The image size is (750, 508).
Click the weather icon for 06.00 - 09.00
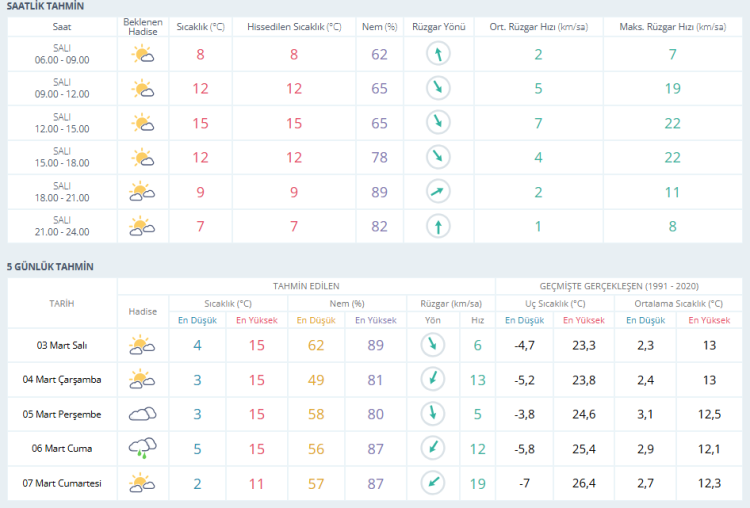coord(143,55)
